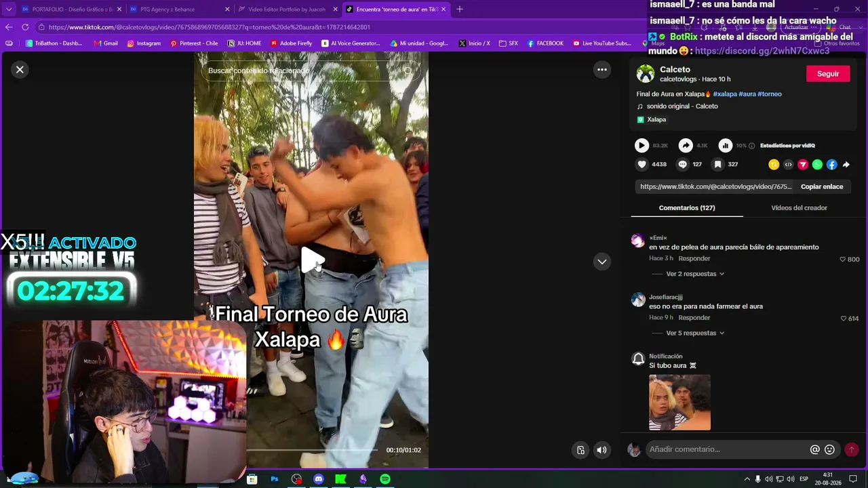The height and width of the screenshot is (488, 868).
Task: Open Calceto's profile avatar
Action: click(x=646, y=74)
